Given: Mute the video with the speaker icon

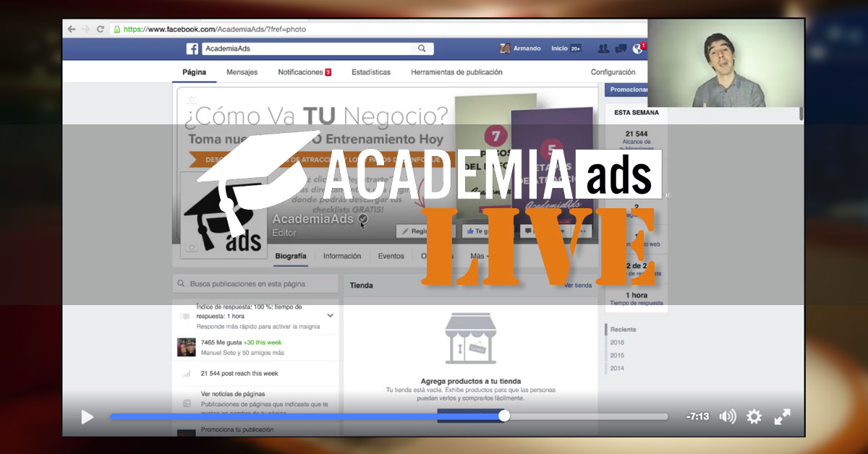Looking at the screenshot, I should click(728, 416).
